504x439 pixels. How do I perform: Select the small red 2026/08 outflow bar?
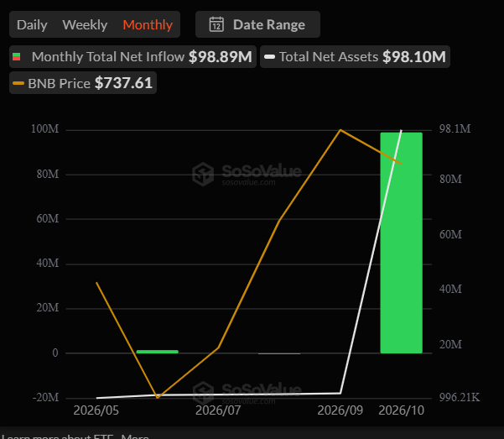click(279, 353)
